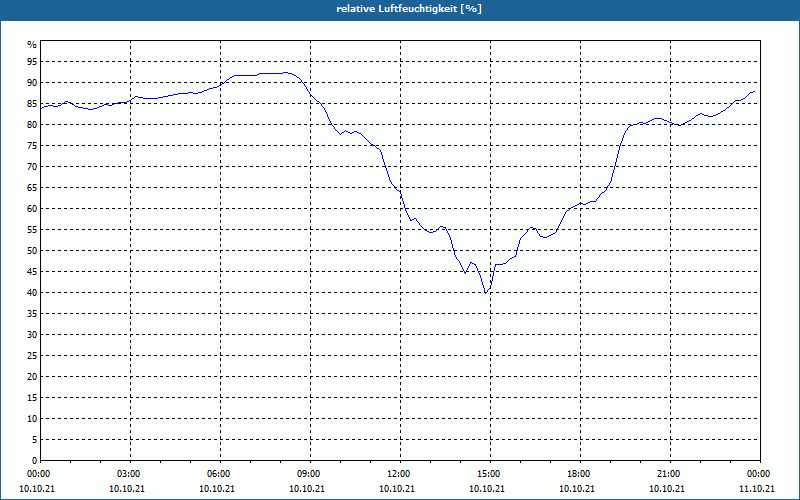Select the 30 y-axis label
The height and width of the screenshot is (500, 800).
pos(32,335)
